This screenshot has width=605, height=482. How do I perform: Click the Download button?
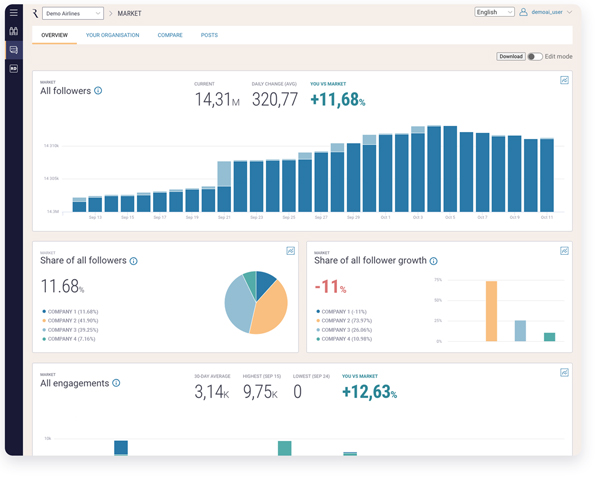click(x=511, y=57)
